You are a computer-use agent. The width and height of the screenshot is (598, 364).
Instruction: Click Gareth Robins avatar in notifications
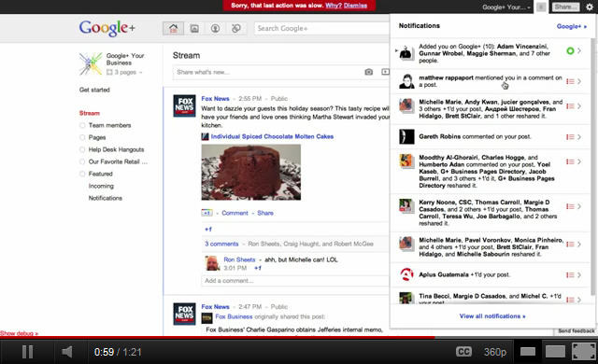(406, 136)
